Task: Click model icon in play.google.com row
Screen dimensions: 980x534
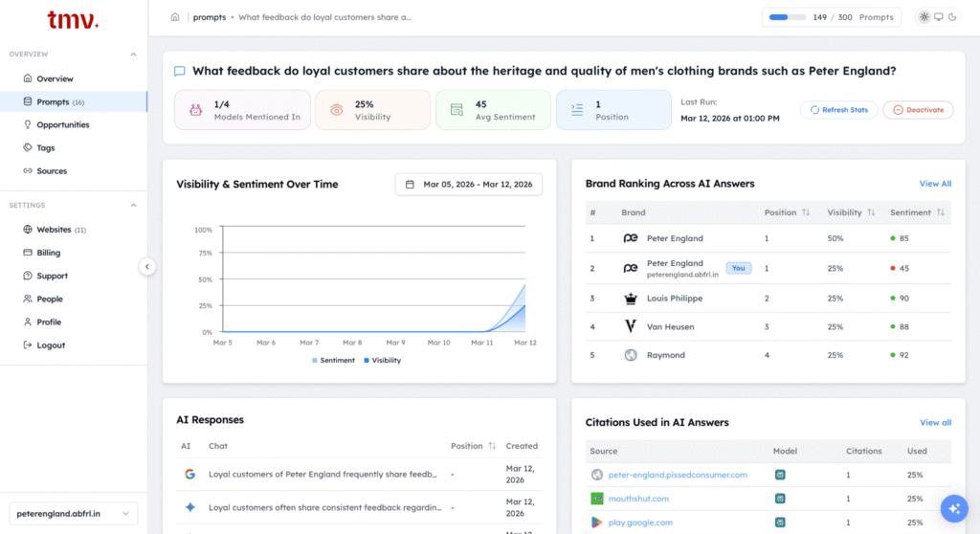Action: click(780, 523)
